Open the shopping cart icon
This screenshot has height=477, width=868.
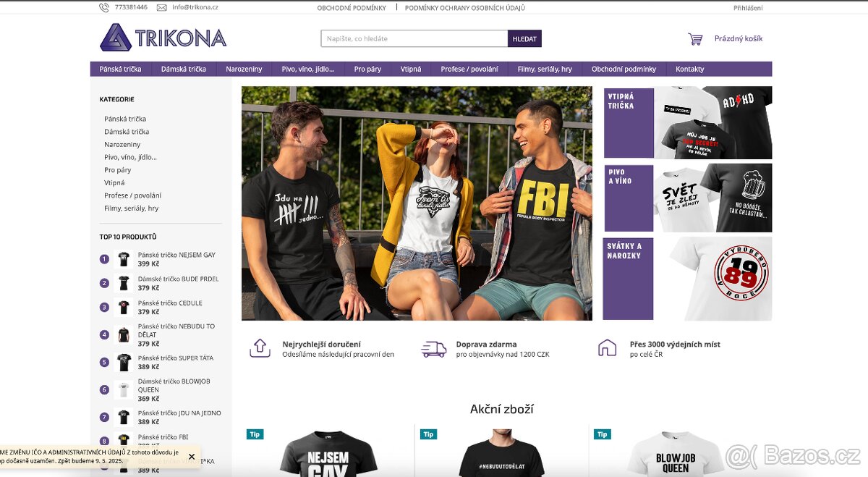pyautogui.click(x=695, y=39)
